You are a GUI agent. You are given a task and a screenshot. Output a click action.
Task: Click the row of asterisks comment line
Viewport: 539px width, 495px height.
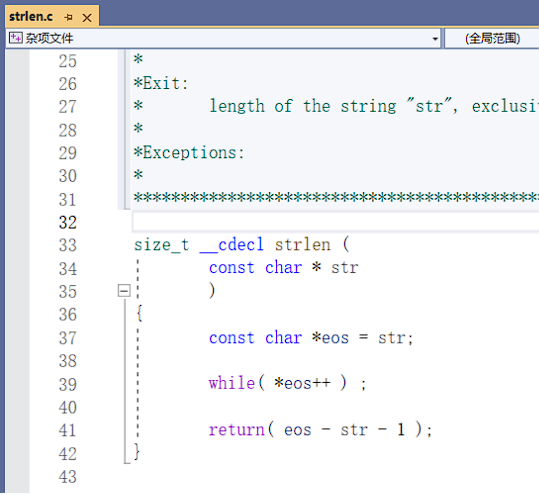(336, 197)
